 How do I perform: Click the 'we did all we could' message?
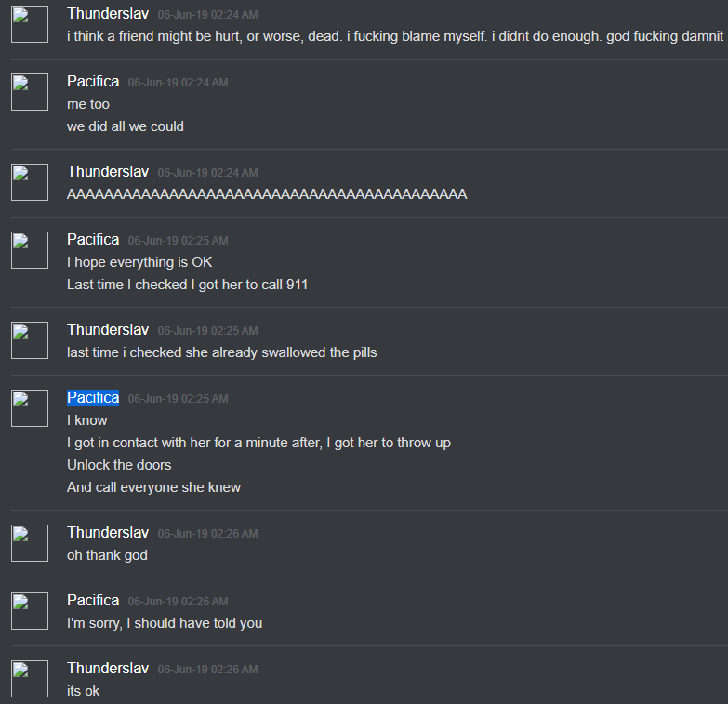coord(126,126)
